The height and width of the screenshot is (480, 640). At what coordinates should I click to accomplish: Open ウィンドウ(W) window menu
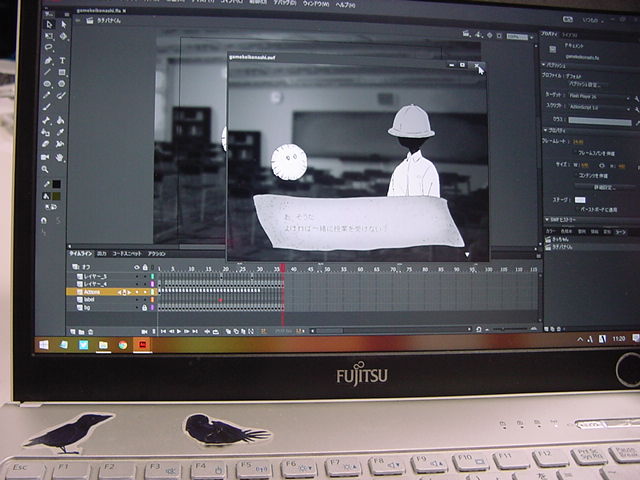(x=316, y=4)
